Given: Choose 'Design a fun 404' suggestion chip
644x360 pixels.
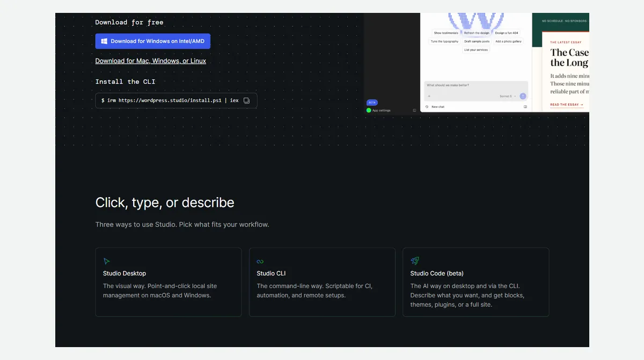Looking at the screenshot, I should (507, 33).
